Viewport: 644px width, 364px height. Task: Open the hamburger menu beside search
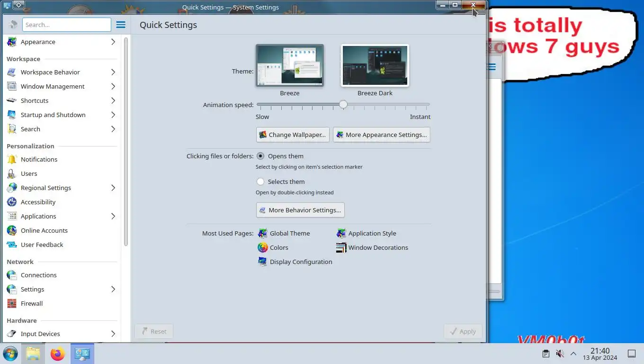point(121,25)
